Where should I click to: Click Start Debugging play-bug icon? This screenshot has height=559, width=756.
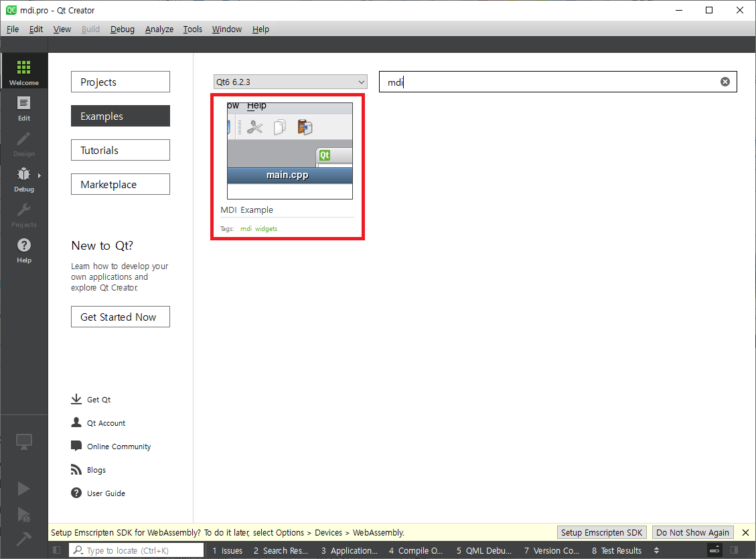(23, 515)
